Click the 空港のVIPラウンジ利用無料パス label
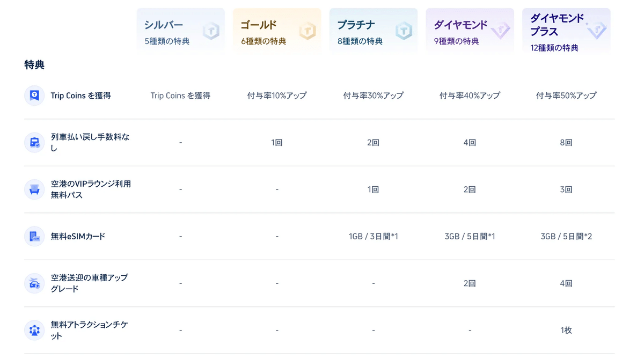 point(91,189)
